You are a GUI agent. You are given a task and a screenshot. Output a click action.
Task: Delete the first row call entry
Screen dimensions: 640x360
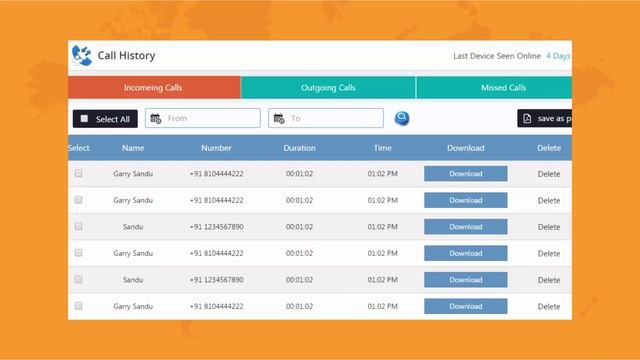[x=549, y=174]
